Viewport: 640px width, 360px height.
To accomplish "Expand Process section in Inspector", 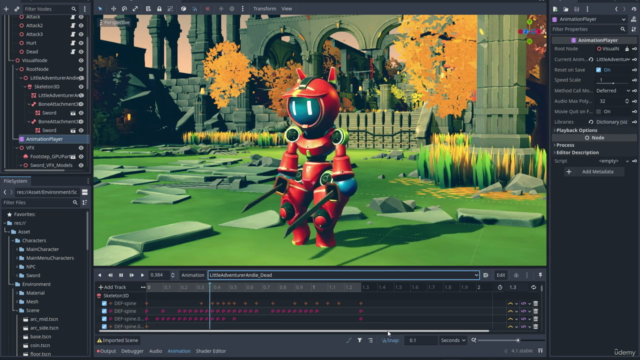I will coord(564,145).
